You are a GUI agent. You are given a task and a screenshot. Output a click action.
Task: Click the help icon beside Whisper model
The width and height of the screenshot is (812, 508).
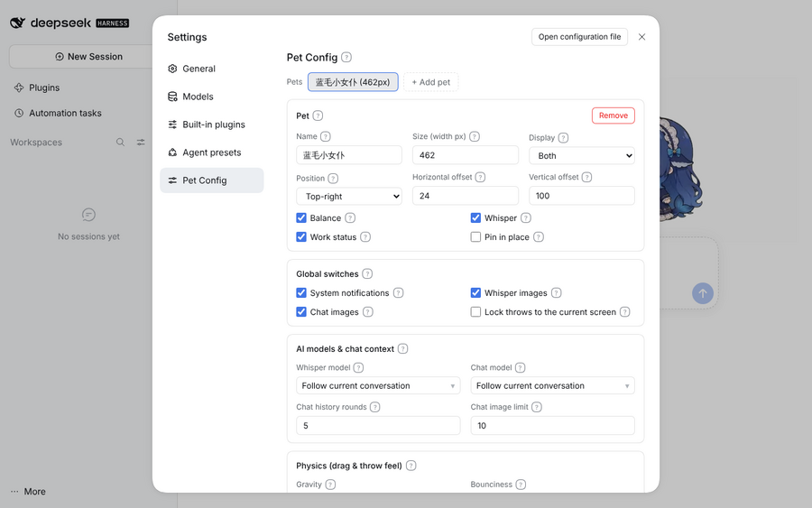click(358, 367)
